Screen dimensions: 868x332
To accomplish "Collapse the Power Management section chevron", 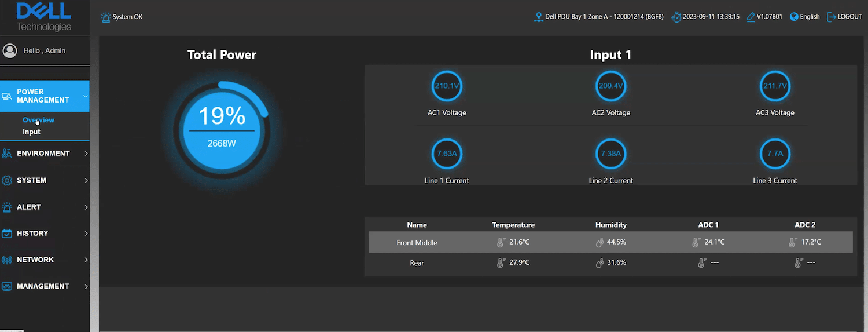I will tap(86, 96).
